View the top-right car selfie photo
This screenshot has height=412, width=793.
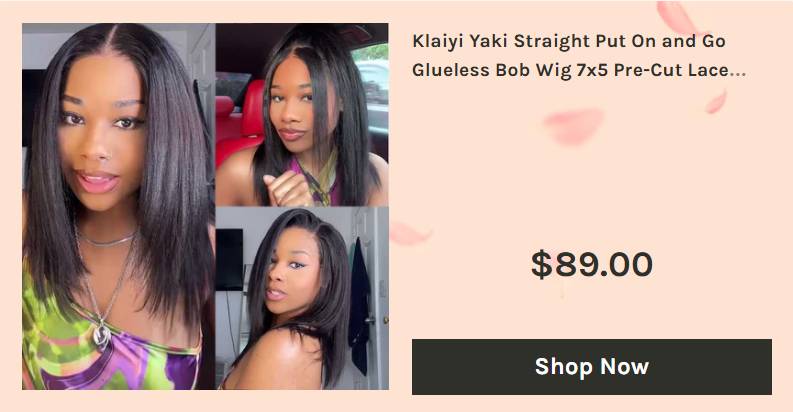click(x=302, y=114)
